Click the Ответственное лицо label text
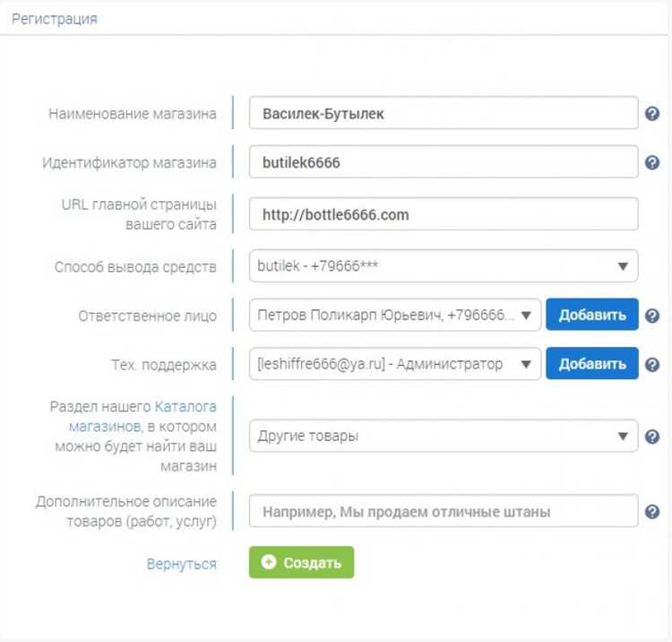Viewport: 672px width, 642px height. coord(147,316)
